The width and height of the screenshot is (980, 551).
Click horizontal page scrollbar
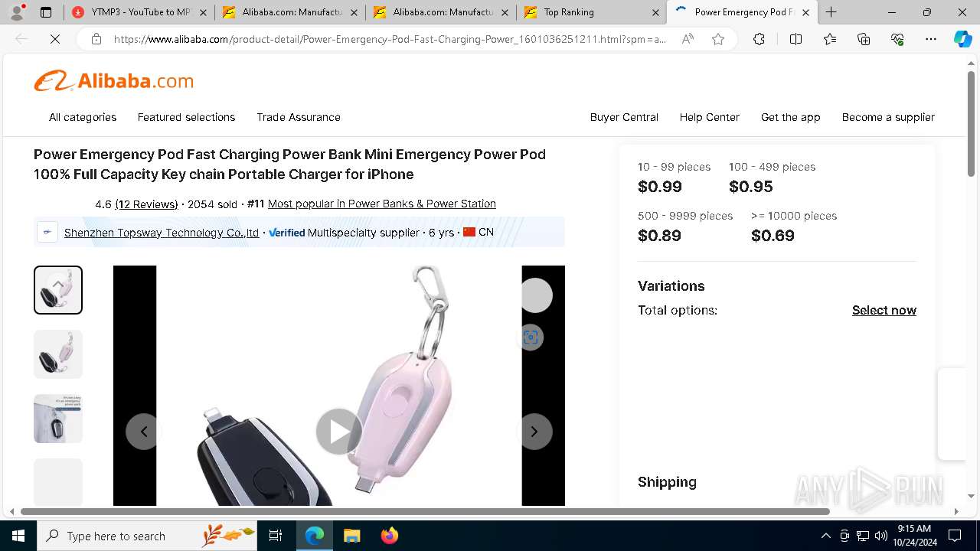(x=425, y=511)
